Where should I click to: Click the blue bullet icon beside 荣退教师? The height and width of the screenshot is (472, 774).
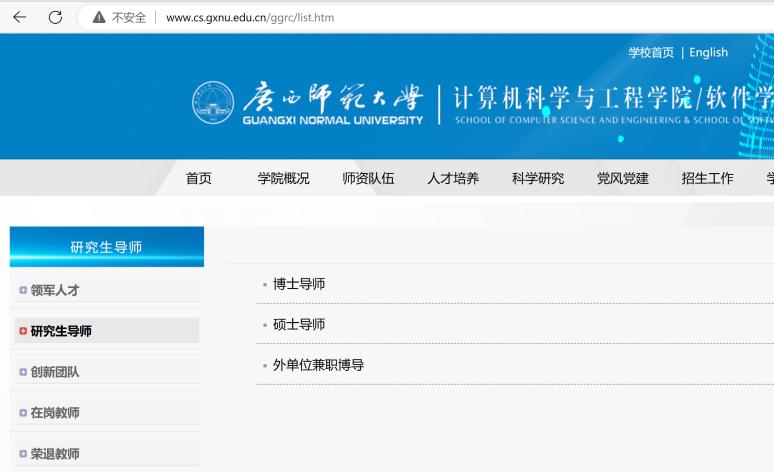click(23, 454)
